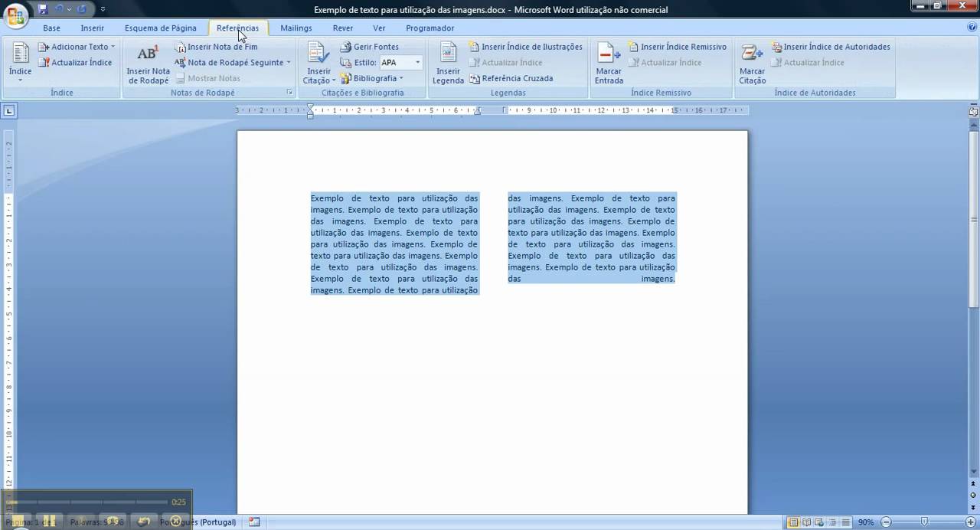The image size is (980, 530).
Task: Open Gerir Fontes
Action: (374, 47)
